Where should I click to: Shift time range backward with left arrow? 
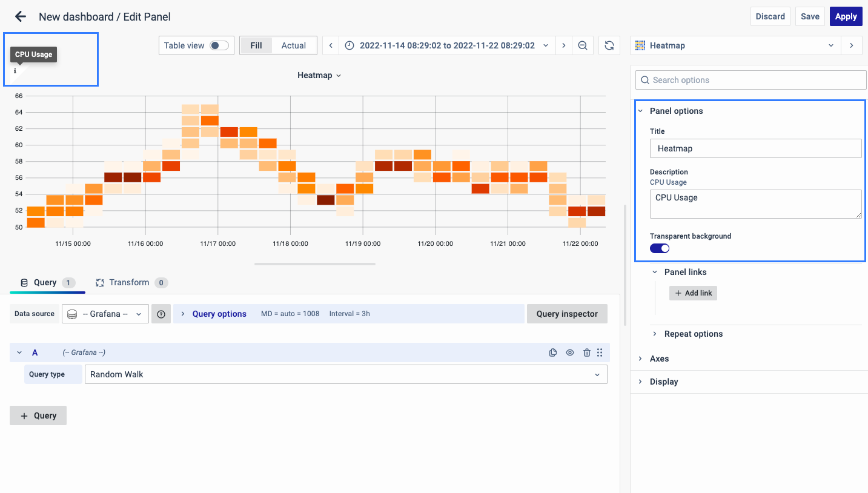click(x=331, y=45)
